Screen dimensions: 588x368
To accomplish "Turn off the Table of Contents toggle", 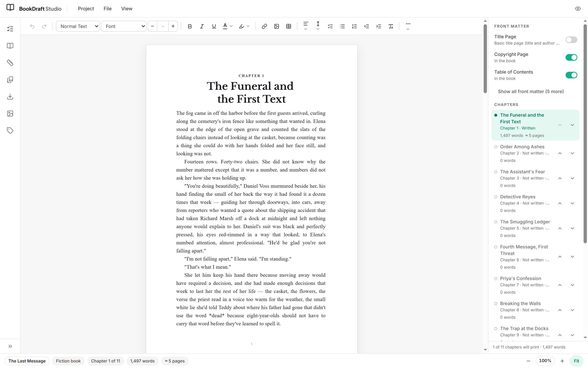I will tap(571, 75).
